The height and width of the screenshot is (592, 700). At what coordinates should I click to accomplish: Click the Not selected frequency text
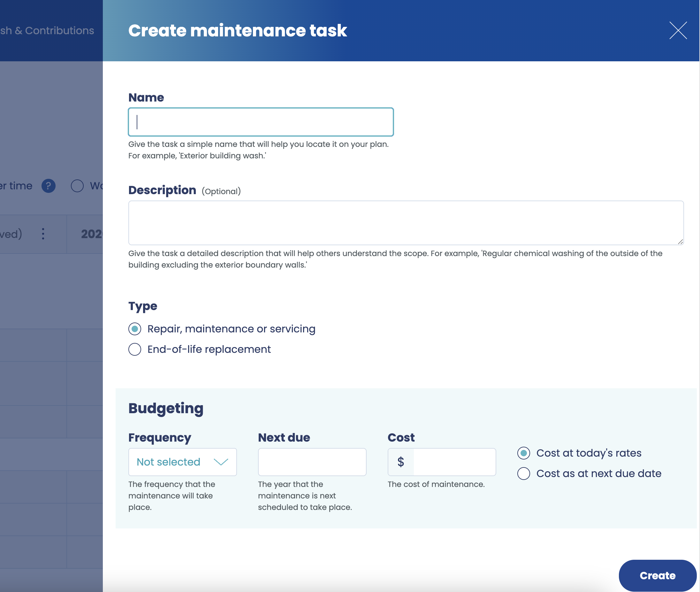[169, 462]
